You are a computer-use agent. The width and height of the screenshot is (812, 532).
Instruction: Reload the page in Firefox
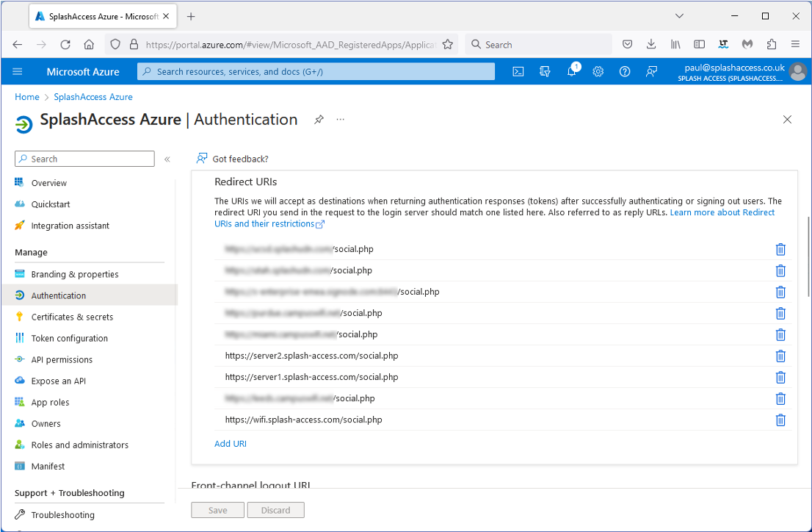[x=65, y=45]
